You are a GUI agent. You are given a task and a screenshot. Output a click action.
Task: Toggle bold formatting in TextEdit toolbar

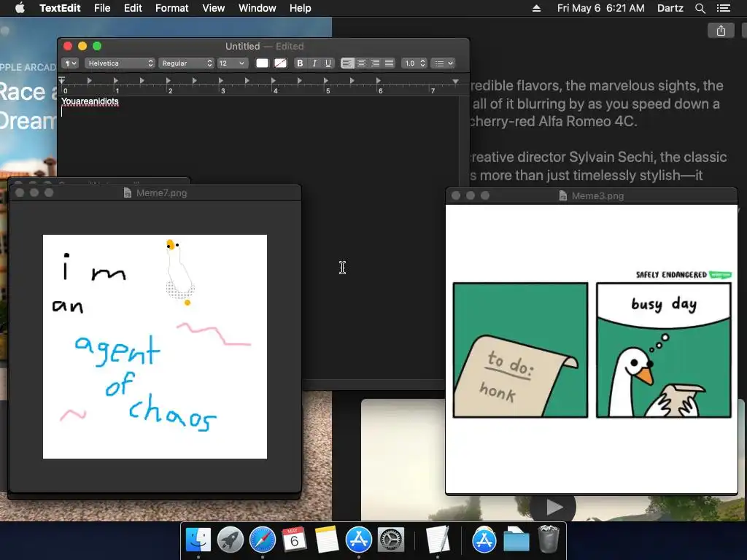[x=300, y=63]
